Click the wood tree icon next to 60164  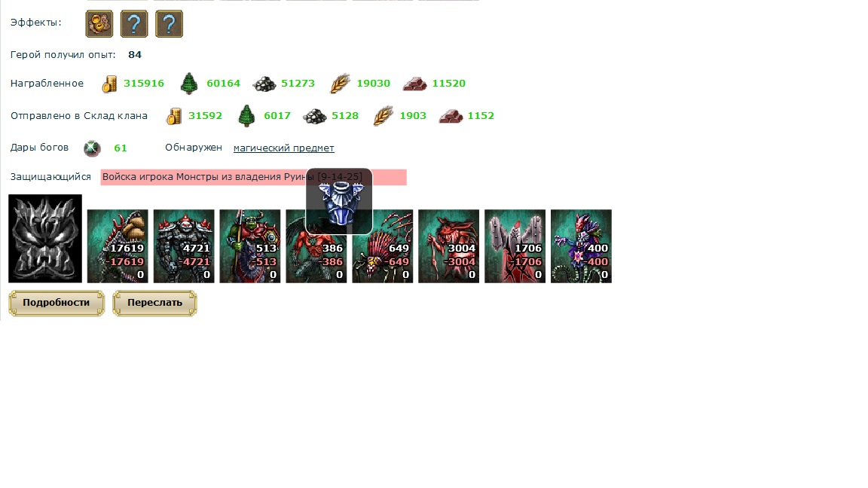click(x=189, y=84)
